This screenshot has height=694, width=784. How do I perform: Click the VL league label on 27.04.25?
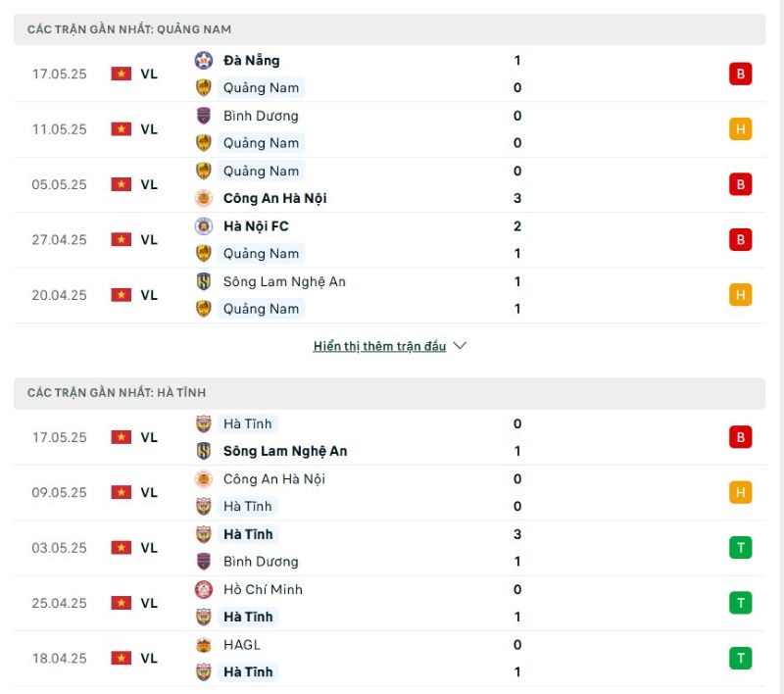pos(149,239)
